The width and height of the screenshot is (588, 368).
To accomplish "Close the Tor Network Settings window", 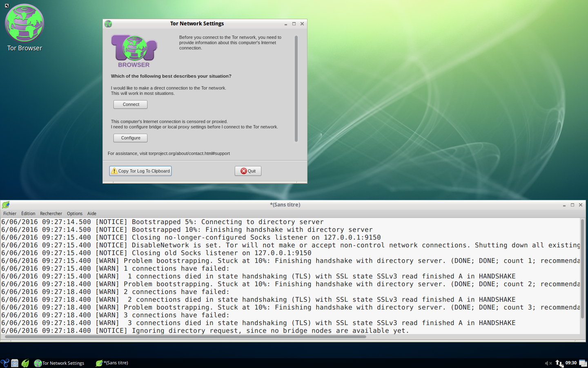I will (302, 24).
